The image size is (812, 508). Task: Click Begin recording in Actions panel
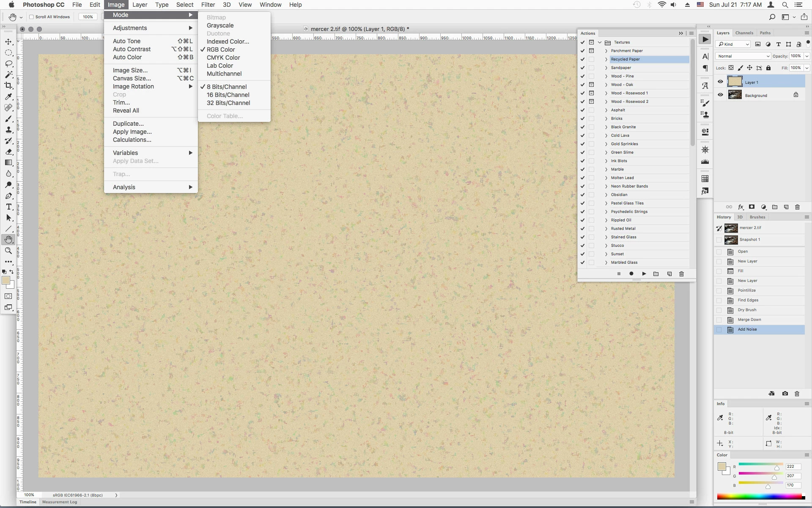[x=631, y=274]
